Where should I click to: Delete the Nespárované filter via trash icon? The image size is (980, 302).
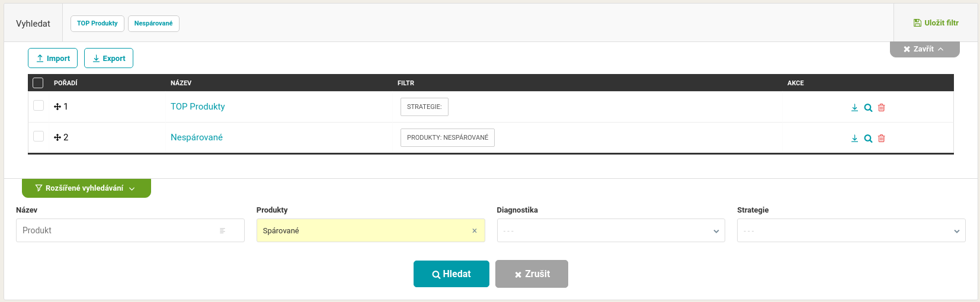(882, 139)
